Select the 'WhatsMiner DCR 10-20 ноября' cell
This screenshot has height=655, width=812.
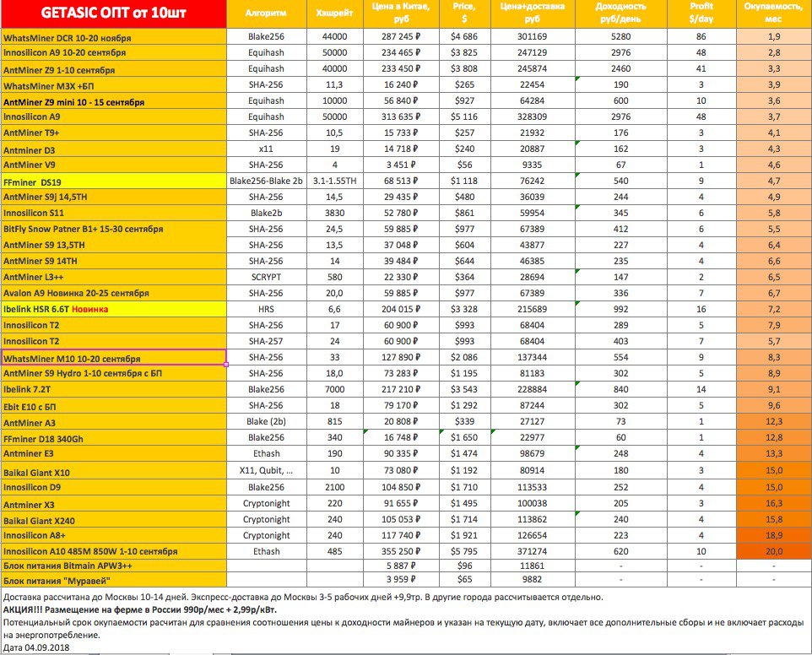tap(113, 37)
